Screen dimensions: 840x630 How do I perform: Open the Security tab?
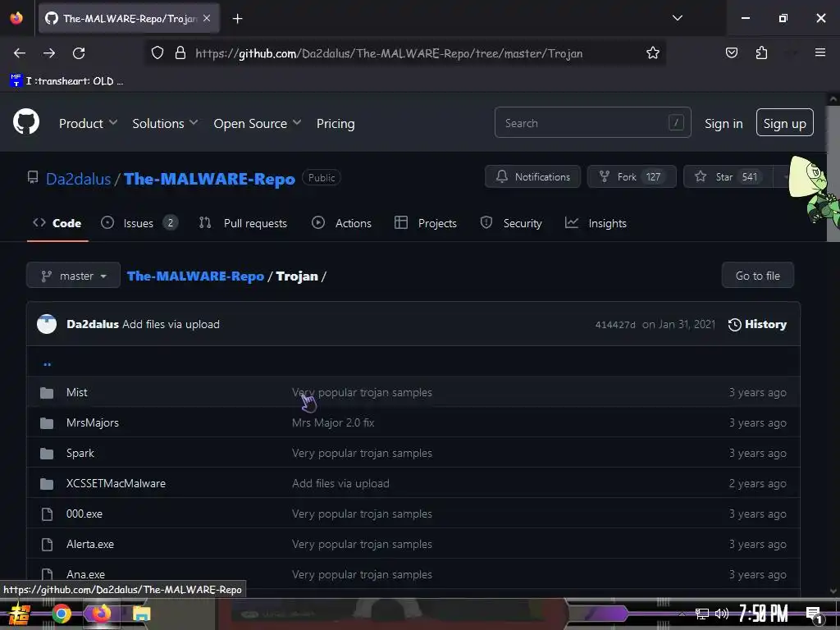[511, 223]
